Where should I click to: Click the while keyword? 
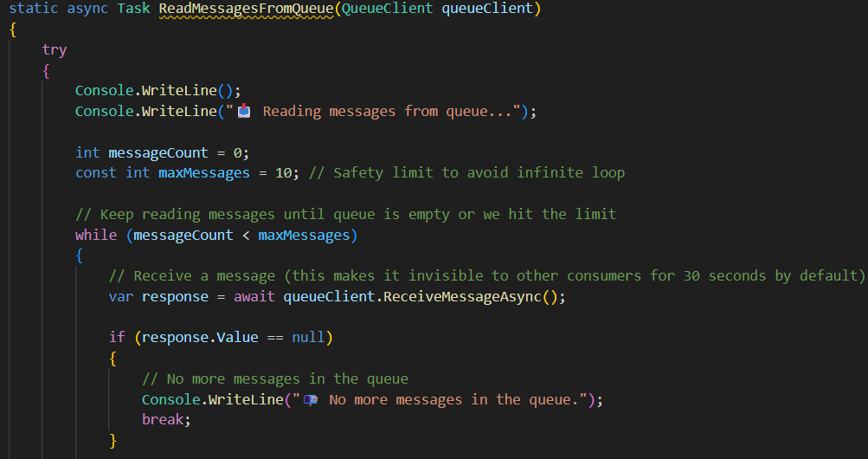click(95, 235)
